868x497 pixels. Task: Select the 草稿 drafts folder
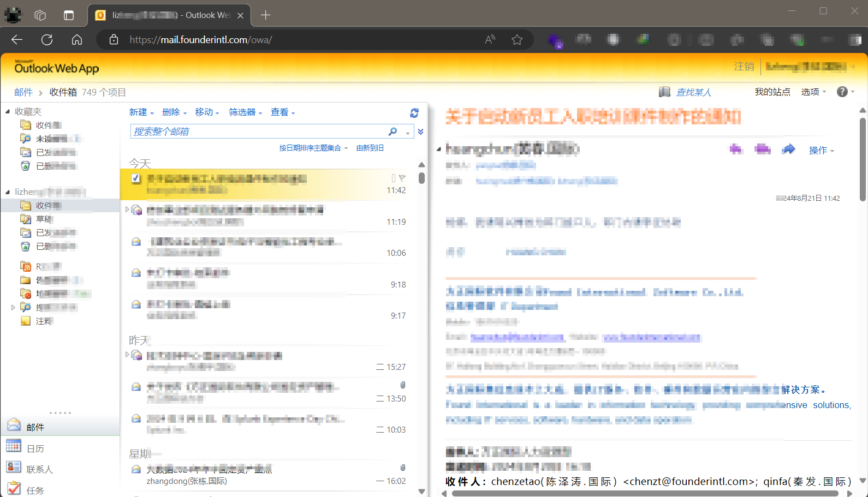(44, 219)
